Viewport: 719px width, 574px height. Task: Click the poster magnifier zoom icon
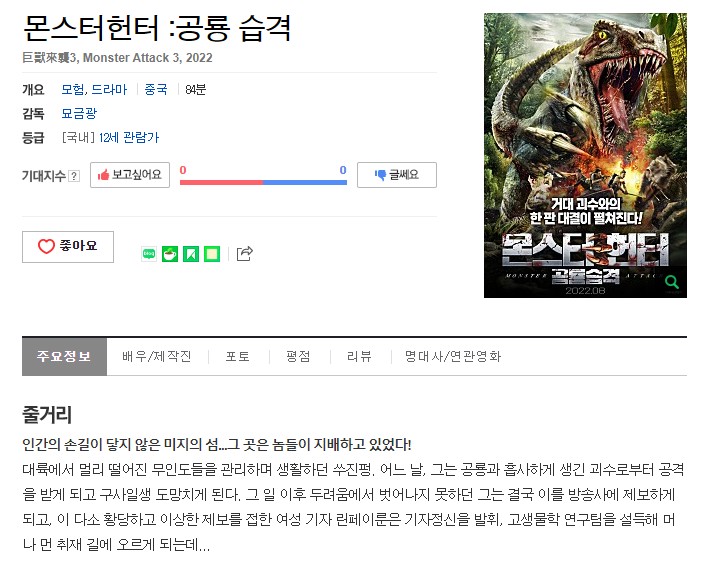tap(672, 282)
